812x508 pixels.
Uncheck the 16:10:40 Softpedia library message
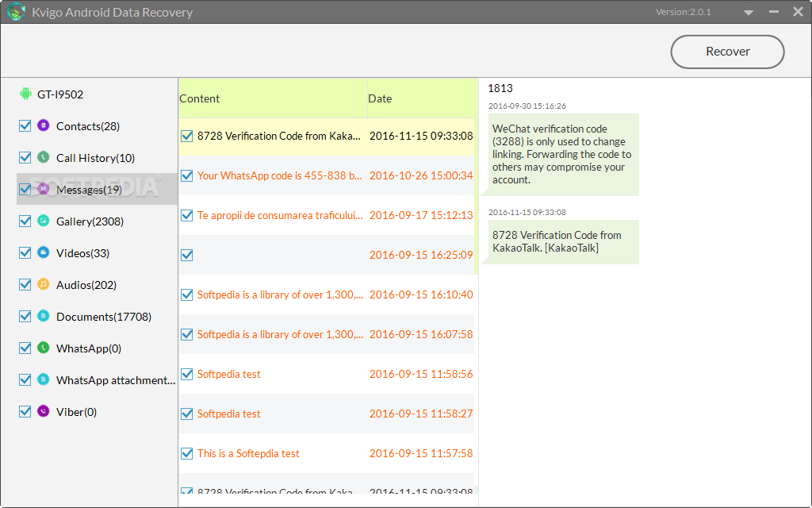click(x=187, y=294)
